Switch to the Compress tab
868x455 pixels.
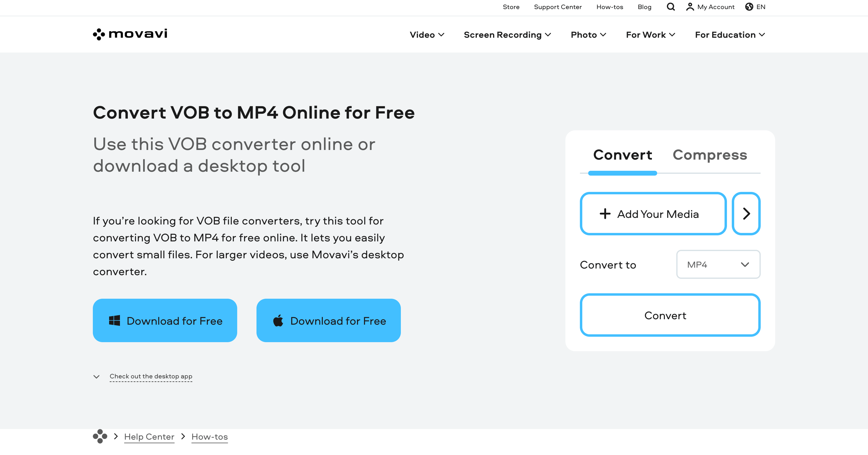click(709, 154)
